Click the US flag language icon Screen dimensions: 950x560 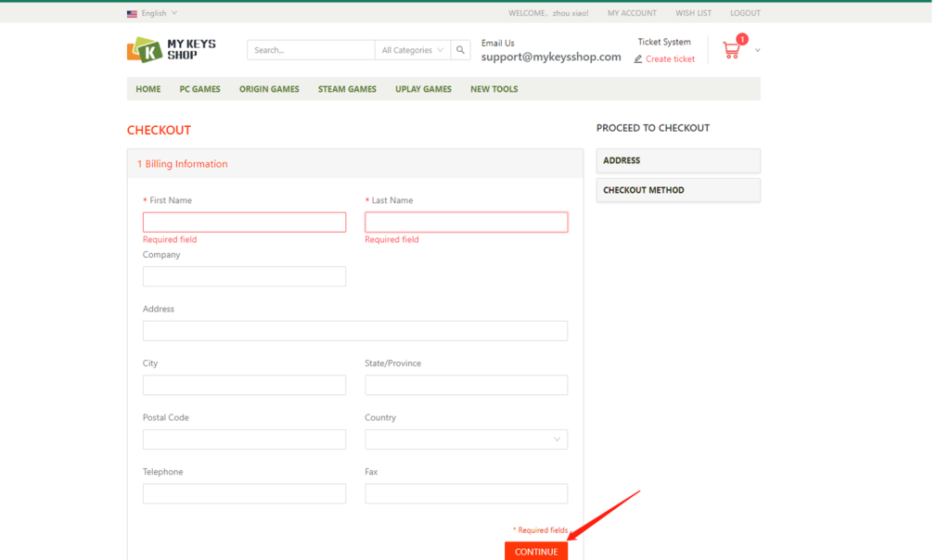pyautogui.click(x=132, y=13)
